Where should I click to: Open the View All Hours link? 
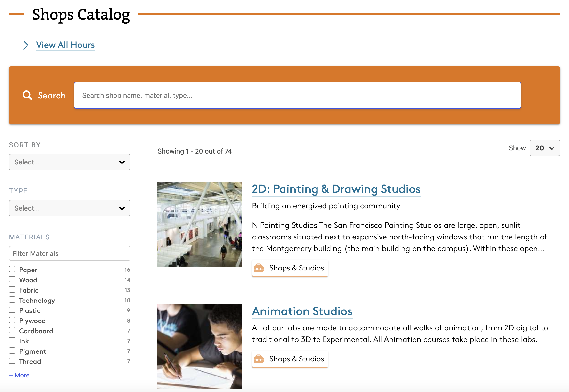(x=65, y=45)
